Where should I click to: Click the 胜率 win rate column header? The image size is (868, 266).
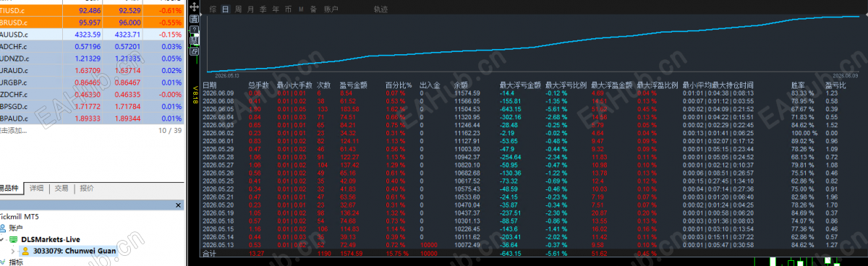click(x=799, y=85)
